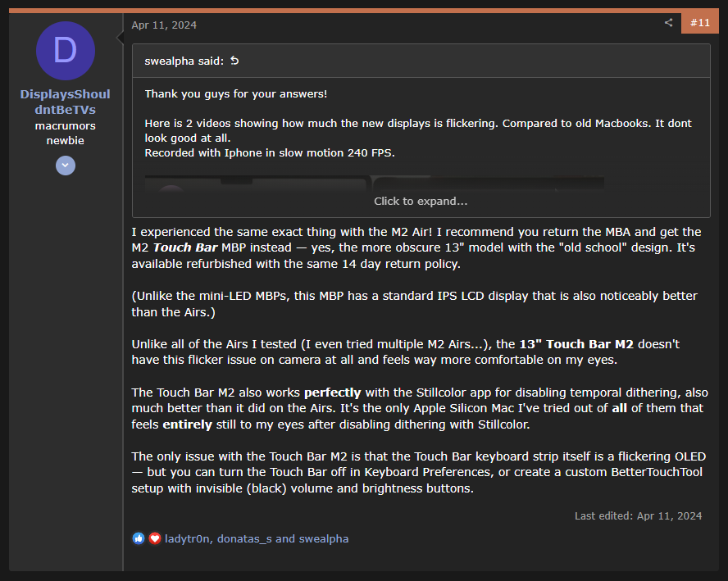Click the red heart reaction icon

[x=154, y=538]
